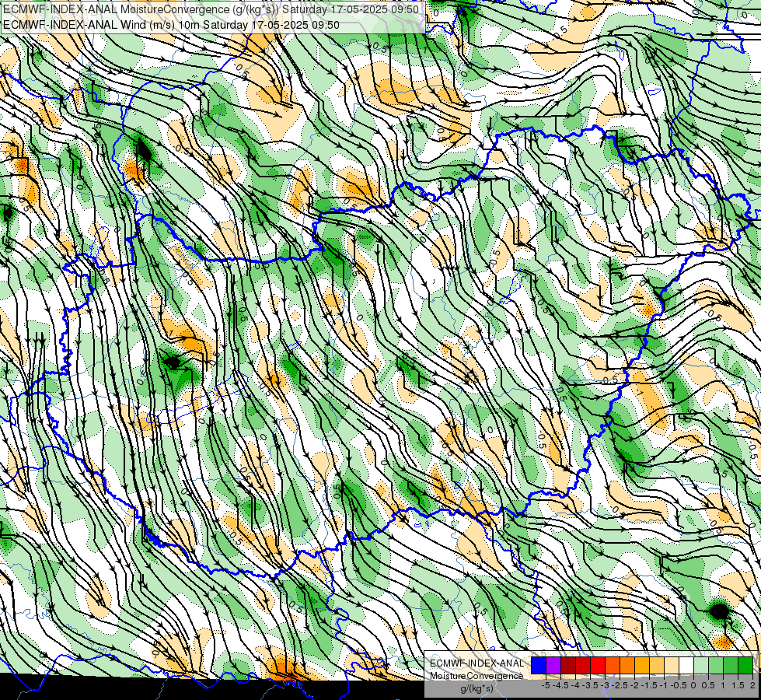This screenshot has width=761, height=700.
Task: Click the MoistureConvergence title line at top
Action: coord(211,9)
